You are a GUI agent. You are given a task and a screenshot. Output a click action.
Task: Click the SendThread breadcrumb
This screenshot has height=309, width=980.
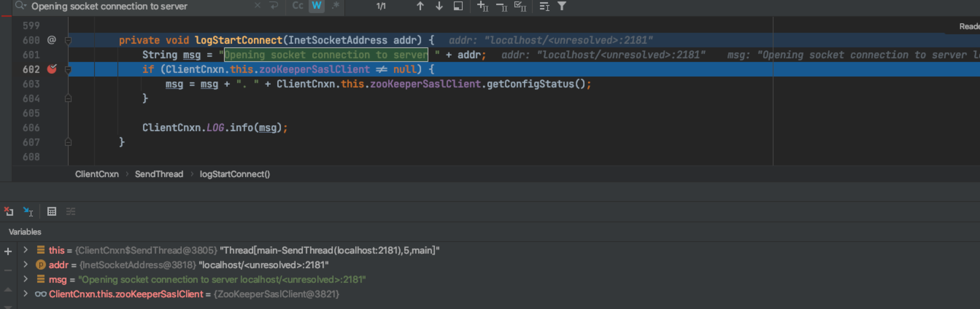[x=159, y=174]
